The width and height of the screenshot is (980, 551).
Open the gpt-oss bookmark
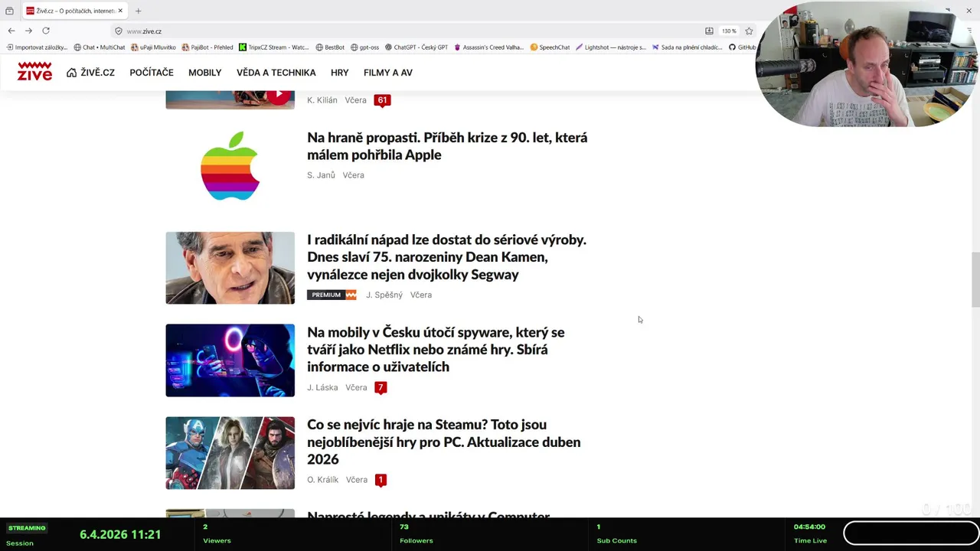point(364,47)
